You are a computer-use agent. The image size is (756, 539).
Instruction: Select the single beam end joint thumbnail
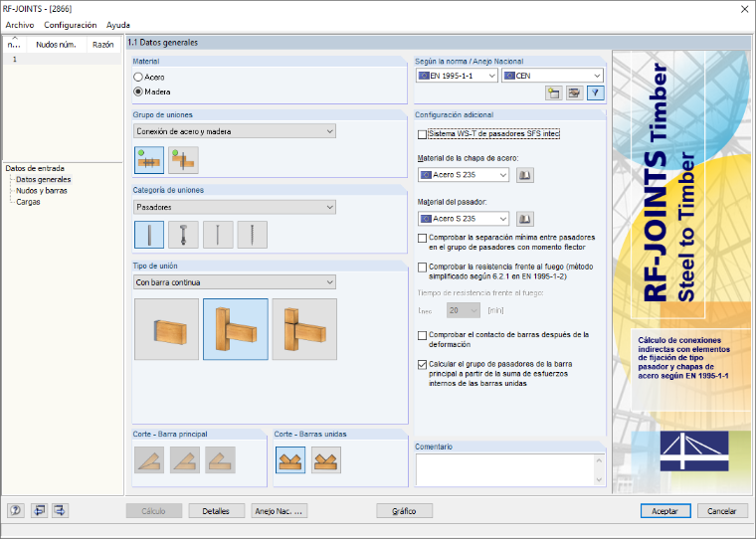(166, 329)
